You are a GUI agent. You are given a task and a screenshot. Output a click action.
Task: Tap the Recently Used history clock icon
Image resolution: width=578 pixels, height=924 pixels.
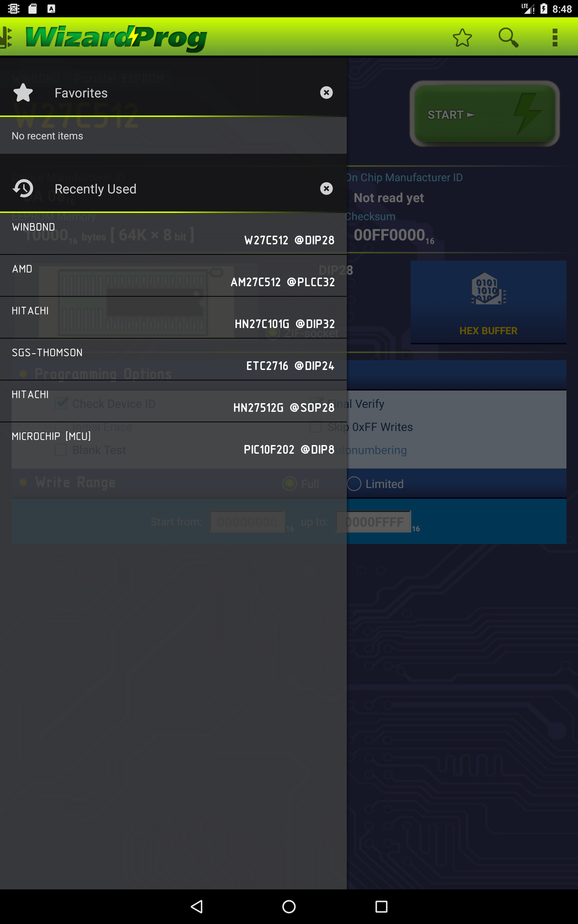click(23, 189)
